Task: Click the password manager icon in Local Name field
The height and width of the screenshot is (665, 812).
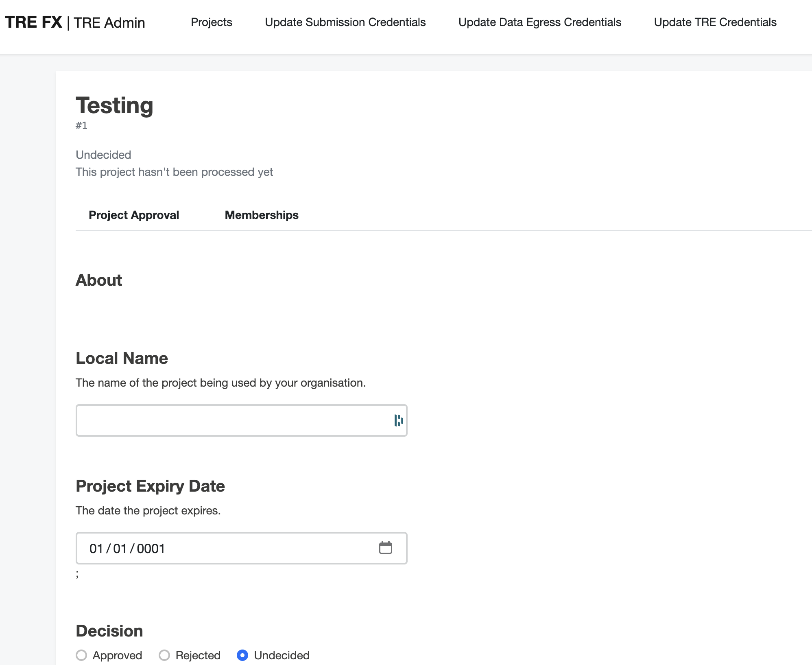Action: 398,420
